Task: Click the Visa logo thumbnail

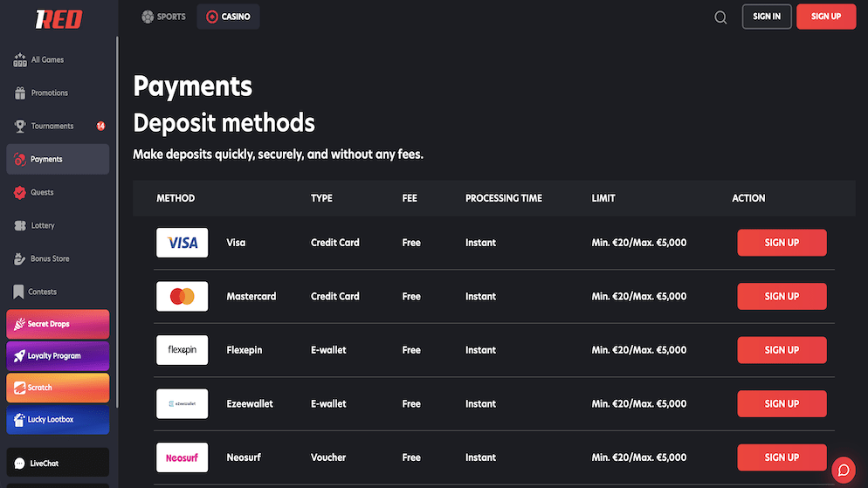Action: point(183,243)
